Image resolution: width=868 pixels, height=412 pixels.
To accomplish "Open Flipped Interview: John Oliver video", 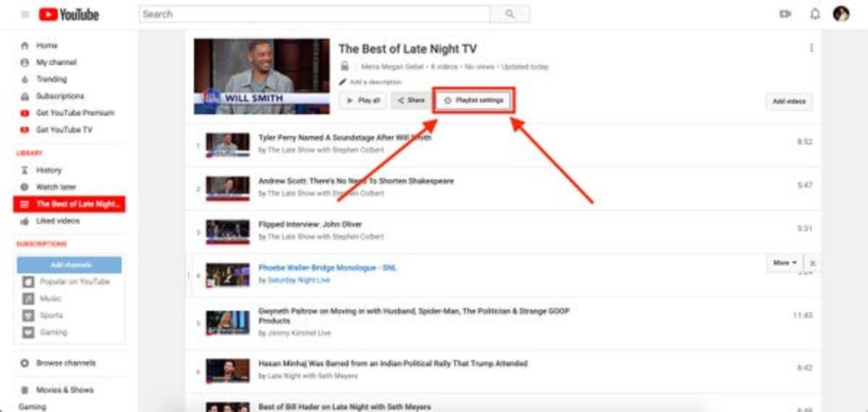I will pos(310,224).
